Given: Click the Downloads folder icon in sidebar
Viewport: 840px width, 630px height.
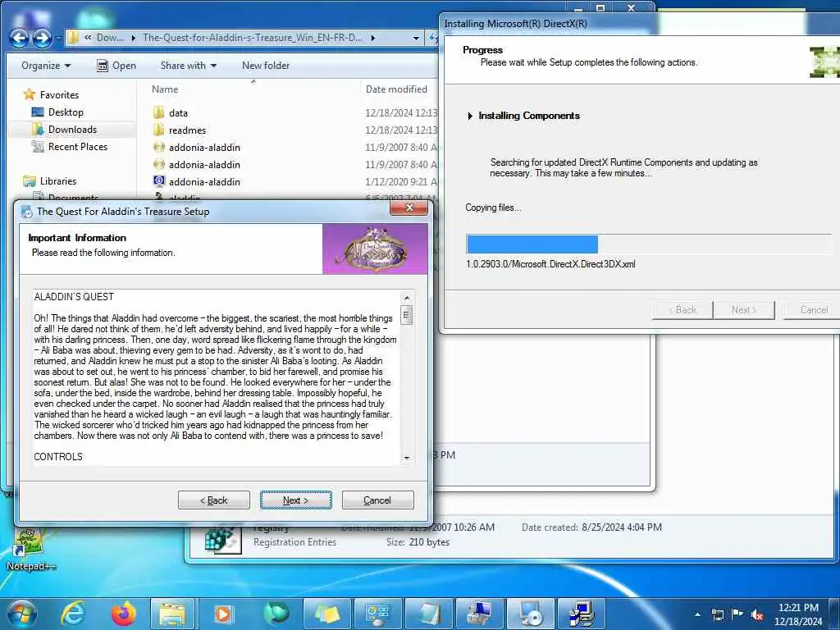Looking at the screenshot, I should click(x=38, y=129).
